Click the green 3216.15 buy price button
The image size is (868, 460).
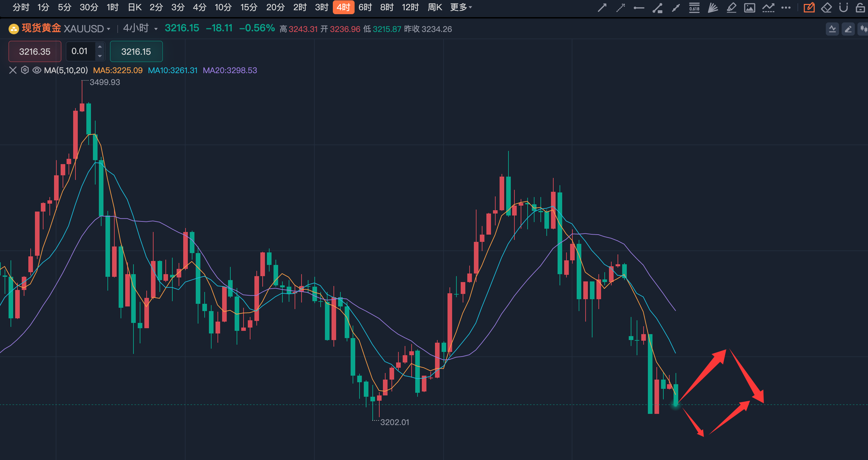point(136,51)
